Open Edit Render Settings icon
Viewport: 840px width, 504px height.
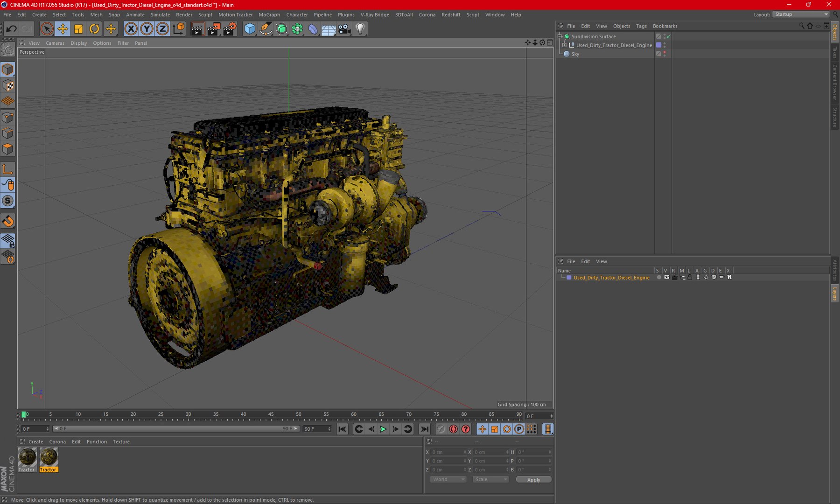pyautogui.click(x=230, y=29)
